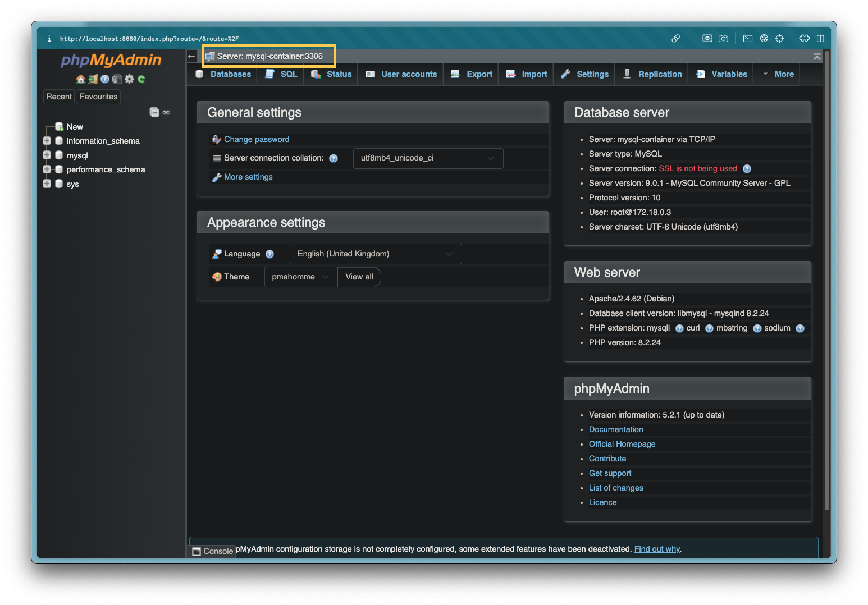
Task: Collapse top menu with up-arrow icon
Action: 817,57
